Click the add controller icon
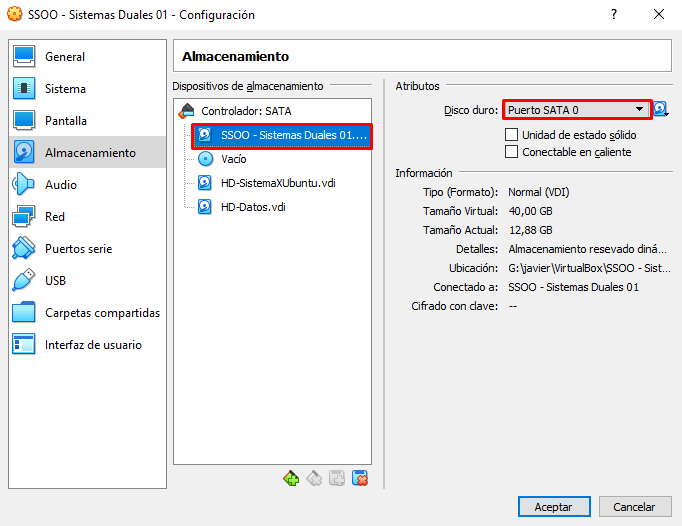The width and height of the screenshot is (682, 526). (291, 478)
